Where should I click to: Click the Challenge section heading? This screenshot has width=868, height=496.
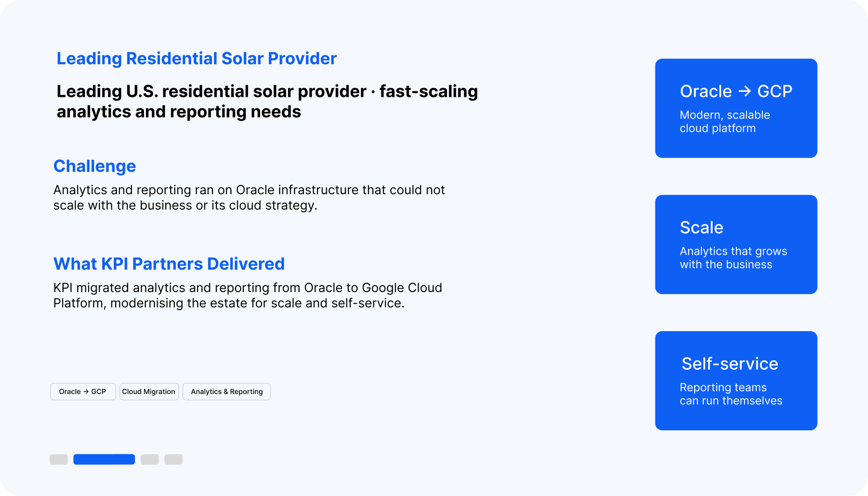(x=95, y=166)
